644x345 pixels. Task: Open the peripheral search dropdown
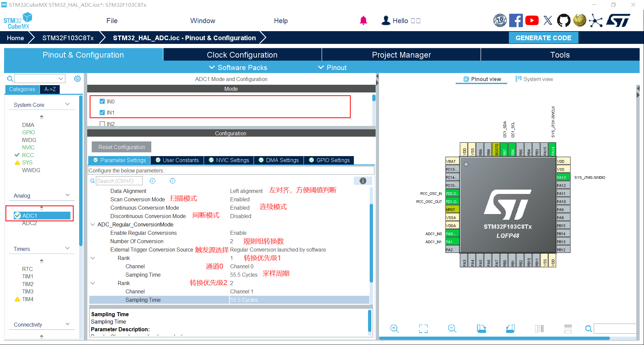click(x=61, y=79)
